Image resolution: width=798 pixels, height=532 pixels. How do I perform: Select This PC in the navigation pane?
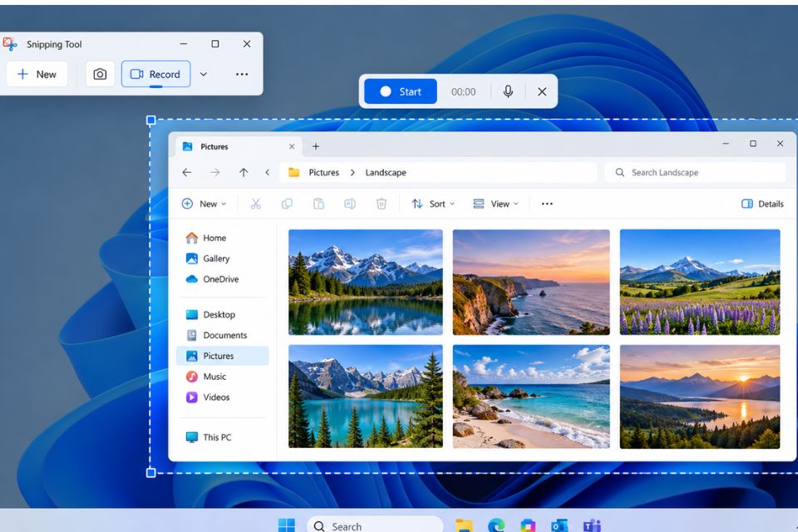(224, 437)
